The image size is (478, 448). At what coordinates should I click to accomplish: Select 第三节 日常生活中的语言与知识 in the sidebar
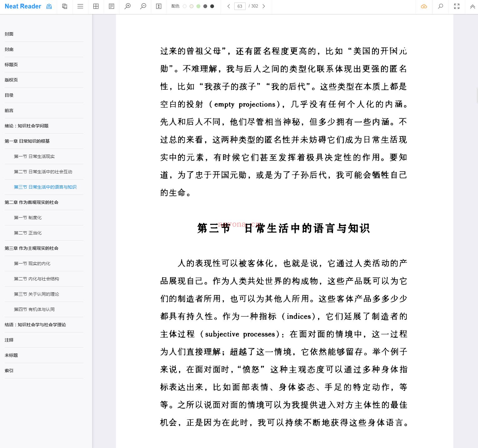[x=45, y=187]
